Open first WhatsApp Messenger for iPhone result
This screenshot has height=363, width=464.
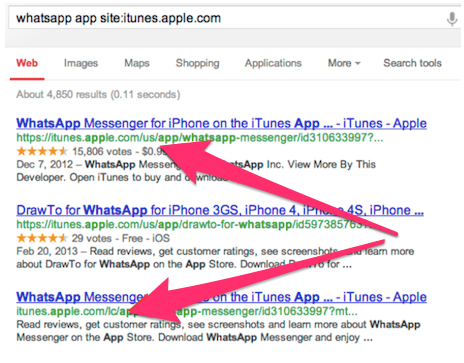click(x=221, y=123)
